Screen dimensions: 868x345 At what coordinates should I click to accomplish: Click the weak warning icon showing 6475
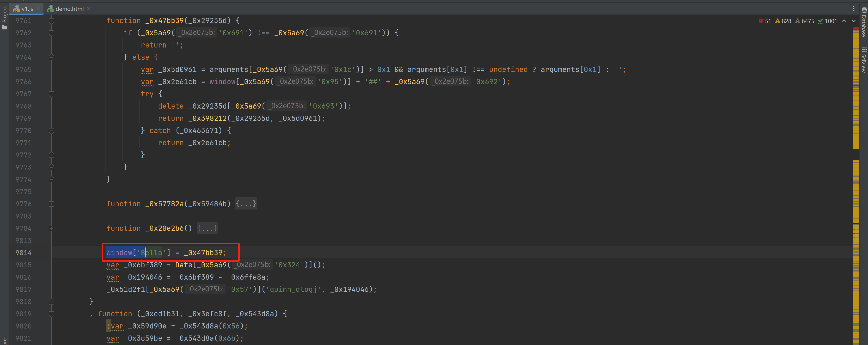pyautogui.click(x=798, y=21)
